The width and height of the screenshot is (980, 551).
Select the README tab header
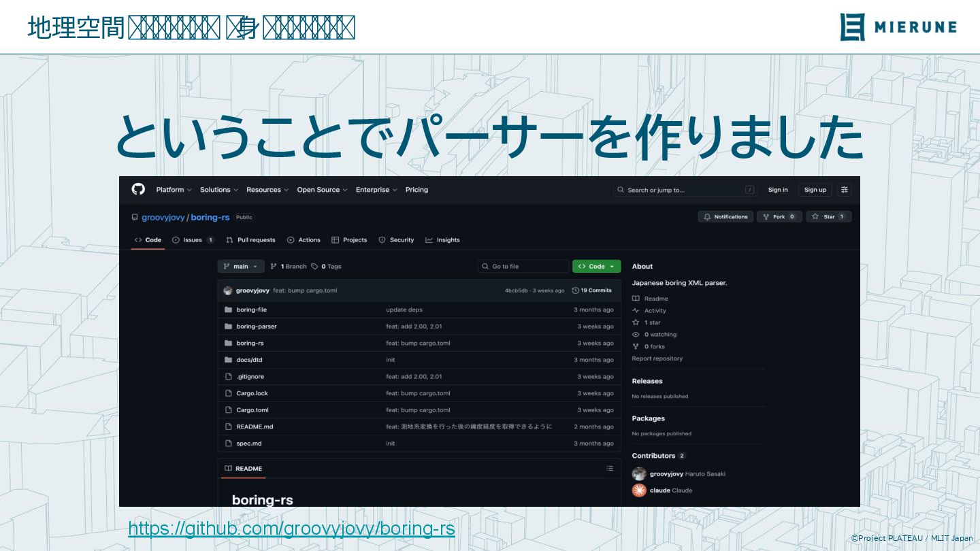[244, 469]
